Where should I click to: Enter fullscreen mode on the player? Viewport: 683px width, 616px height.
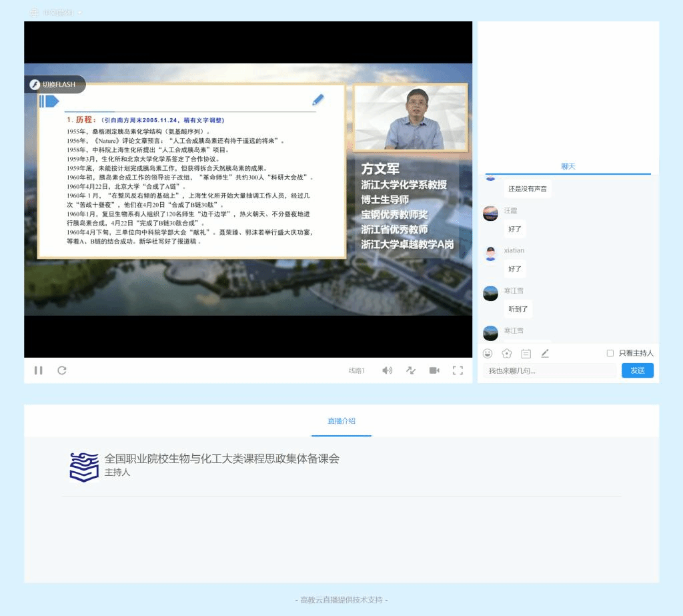pyautogui.click(x=458, y=370)
